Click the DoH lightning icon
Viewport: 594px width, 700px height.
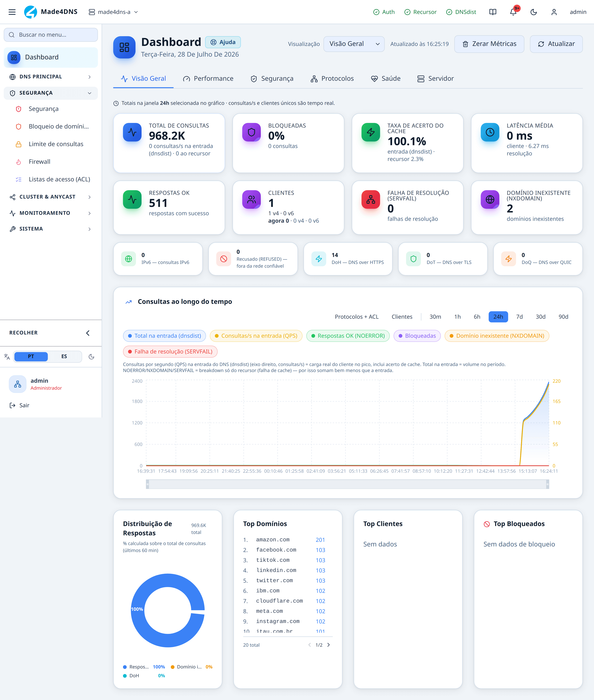319,259
